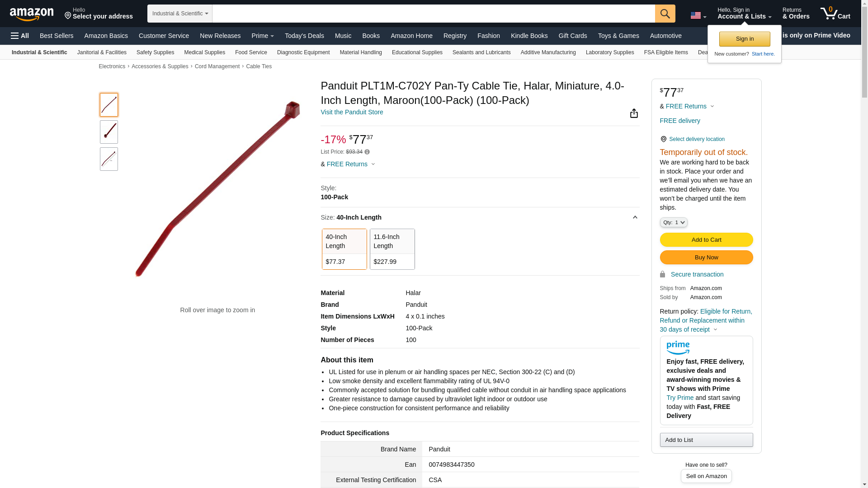Open the Safety Supplies category tab

click(x=155, y=52)
